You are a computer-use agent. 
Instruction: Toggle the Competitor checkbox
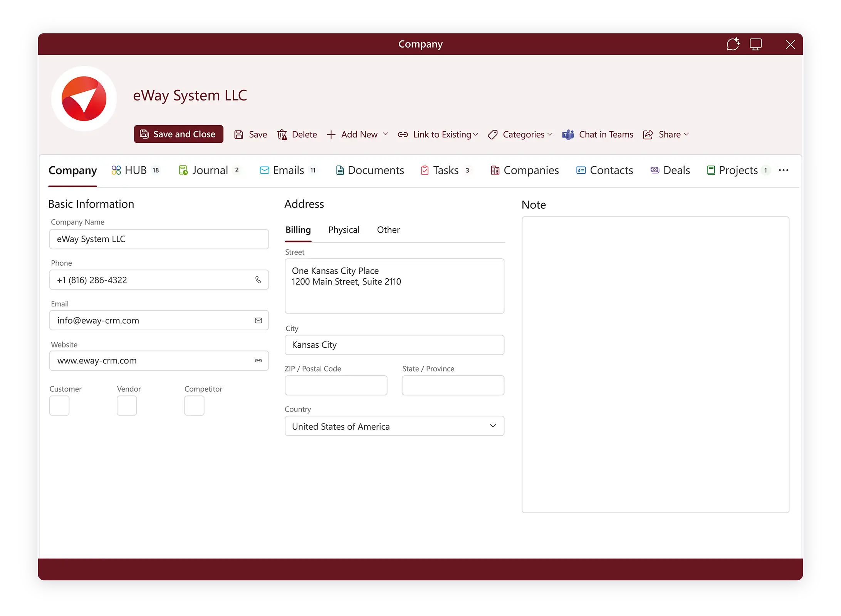pyautogui.click(x=194, y=405)
